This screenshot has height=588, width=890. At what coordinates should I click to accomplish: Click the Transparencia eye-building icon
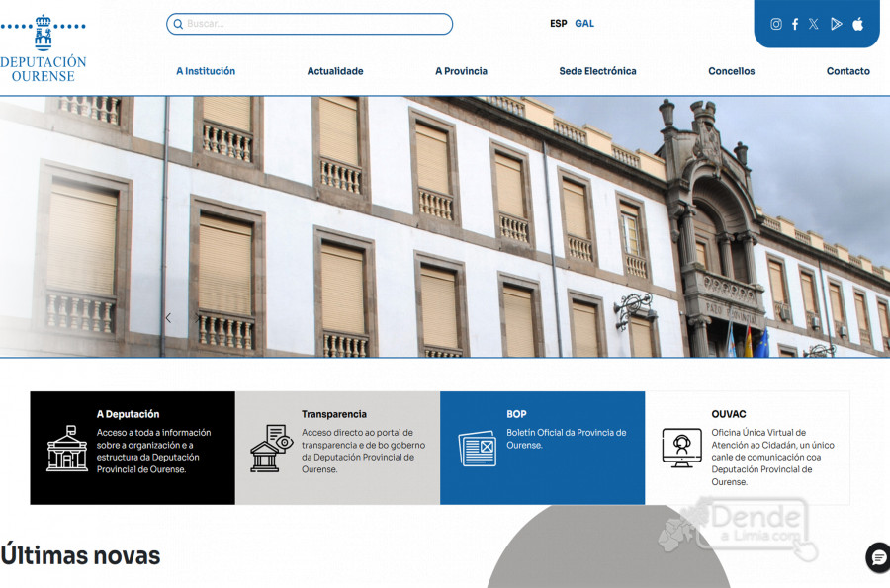[x=272, y=448]
